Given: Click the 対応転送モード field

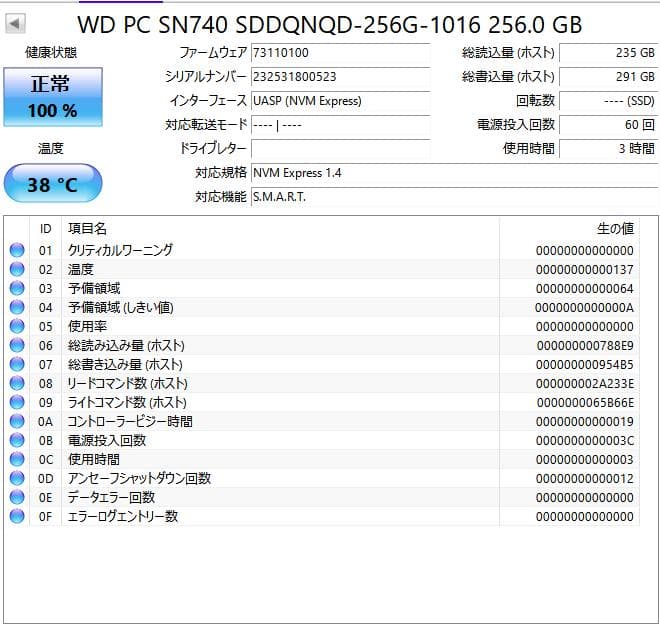Looking at the screenshot, I should (341, 125).
